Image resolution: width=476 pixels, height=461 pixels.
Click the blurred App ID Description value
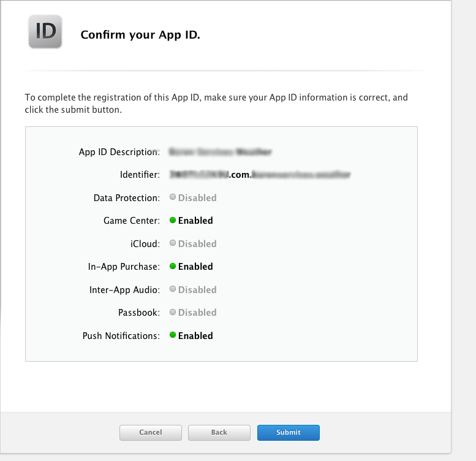(x=220, y=151)
